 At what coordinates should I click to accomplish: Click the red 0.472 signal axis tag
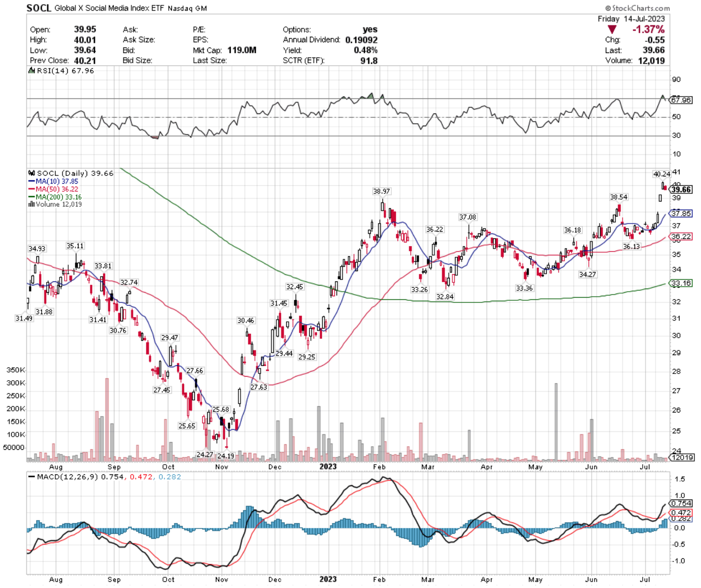point(681,513)
